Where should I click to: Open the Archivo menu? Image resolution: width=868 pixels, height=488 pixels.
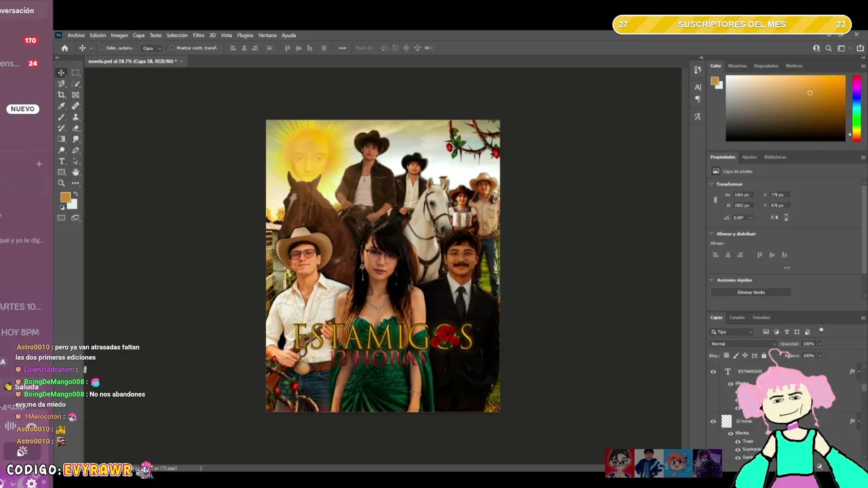click(76, 35)
